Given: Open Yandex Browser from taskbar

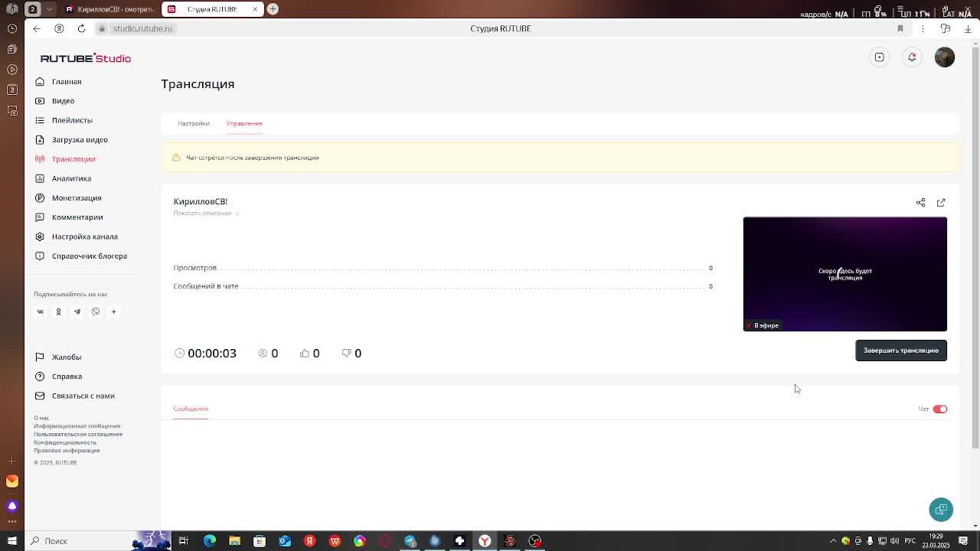Looking at the screenshot, I should point(485,541).
